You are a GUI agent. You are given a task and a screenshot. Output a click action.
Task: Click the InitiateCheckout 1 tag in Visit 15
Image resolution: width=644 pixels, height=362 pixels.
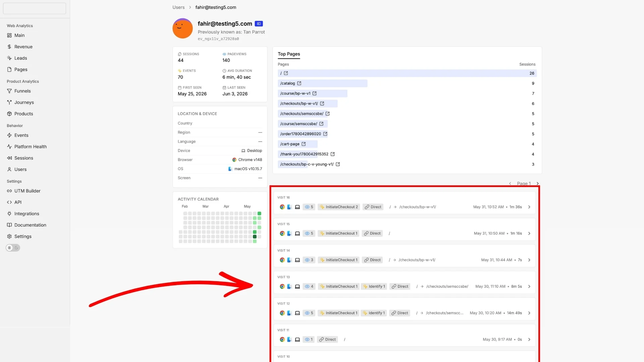point(338,233)
